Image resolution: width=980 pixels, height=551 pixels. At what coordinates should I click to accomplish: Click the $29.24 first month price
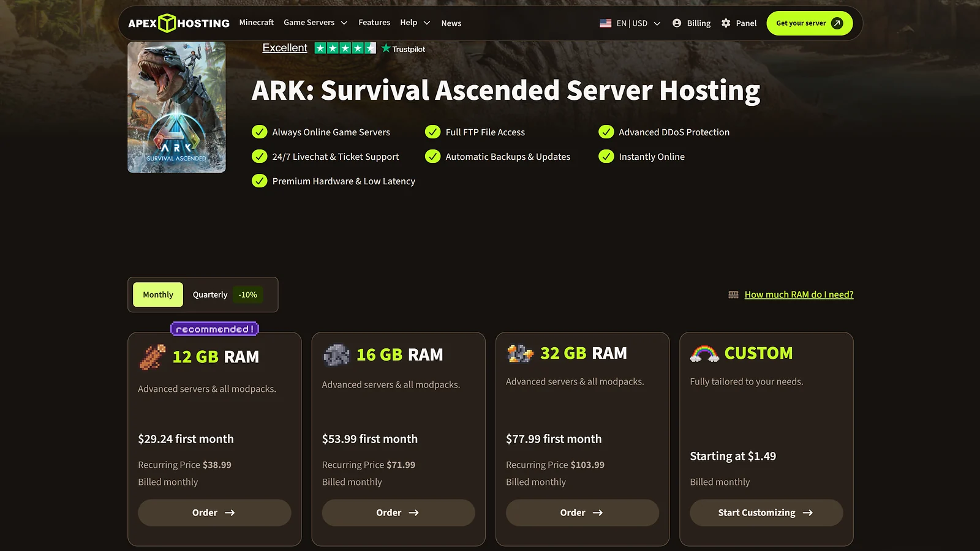[x=186, y=439]
